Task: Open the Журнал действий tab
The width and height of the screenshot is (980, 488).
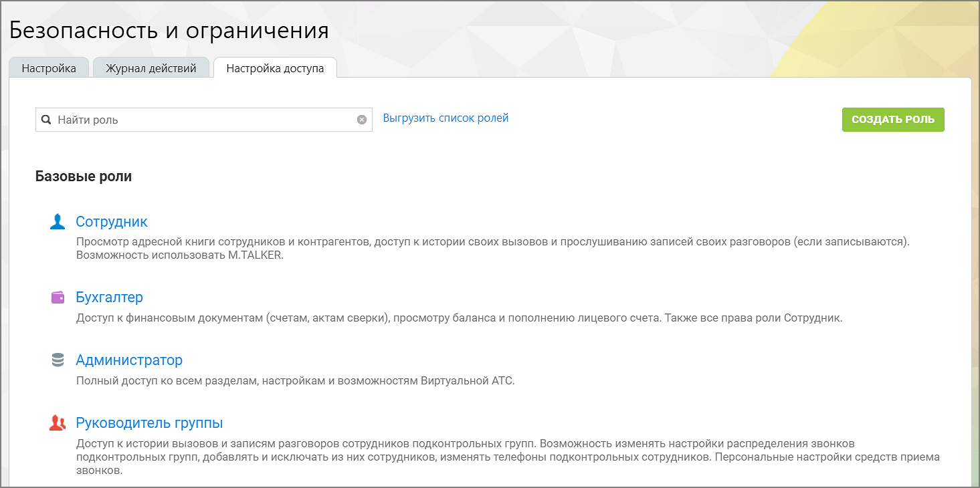Action: pyautogui.click(x=151, y=68)
